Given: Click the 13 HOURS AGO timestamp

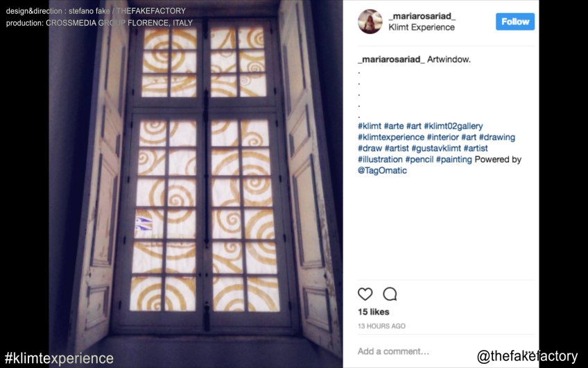Looking at the screenshot, I should (381, 326).
